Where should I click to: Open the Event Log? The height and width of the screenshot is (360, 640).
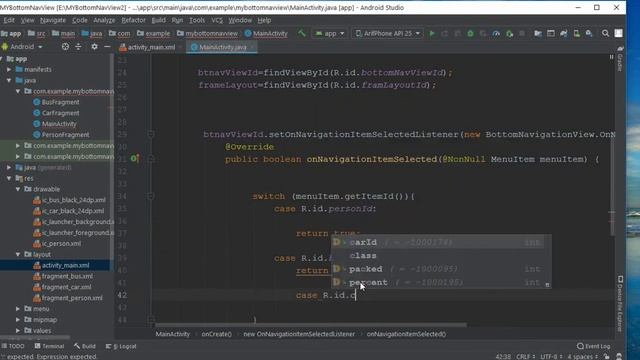[x=594, y=346]
